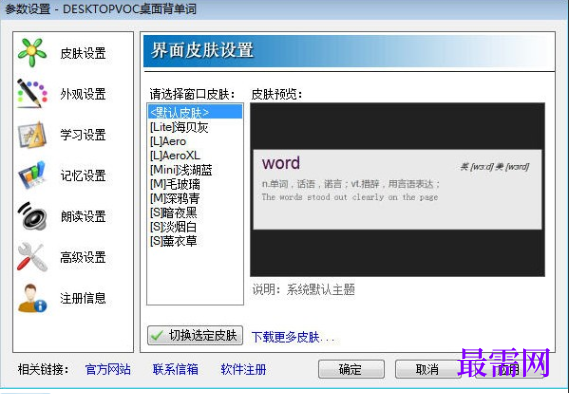Select [Lite]海贝灰 skin
The image size is (569, 394).
[195, 127]
